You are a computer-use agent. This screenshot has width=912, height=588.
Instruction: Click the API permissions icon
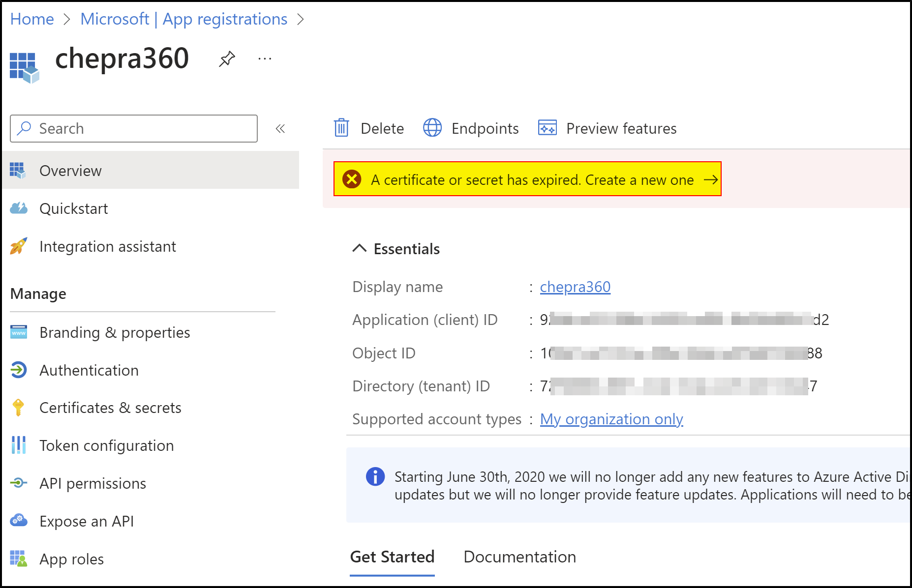coord(18,483)
